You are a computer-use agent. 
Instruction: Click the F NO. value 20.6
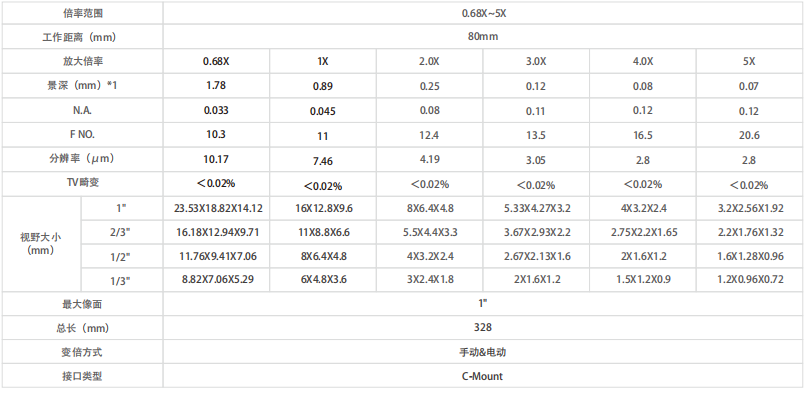tap(749, 135)
